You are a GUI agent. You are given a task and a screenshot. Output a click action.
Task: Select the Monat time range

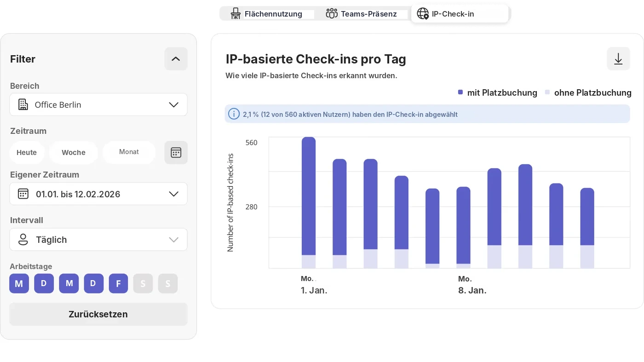(129, 152)
